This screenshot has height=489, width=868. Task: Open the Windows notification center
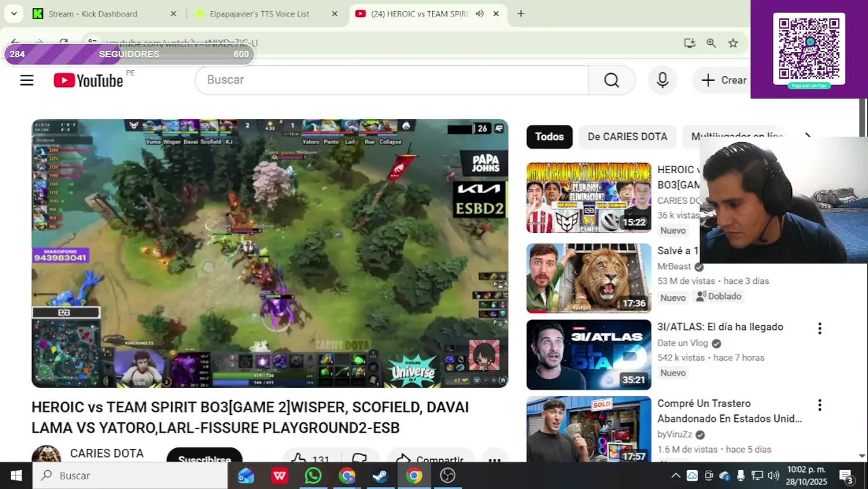click(846, 475)
